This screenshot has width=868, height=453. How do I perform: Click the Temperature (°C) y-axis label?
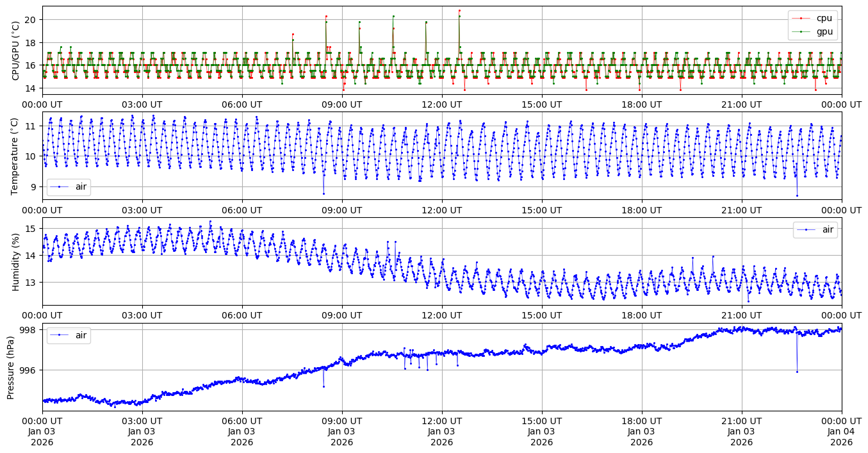[x=15, y=156]
